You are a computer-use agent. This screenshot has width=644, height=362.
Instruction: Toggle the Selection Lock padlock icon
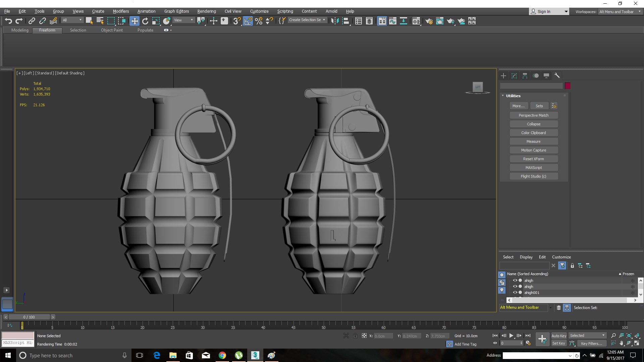point(355,336)
